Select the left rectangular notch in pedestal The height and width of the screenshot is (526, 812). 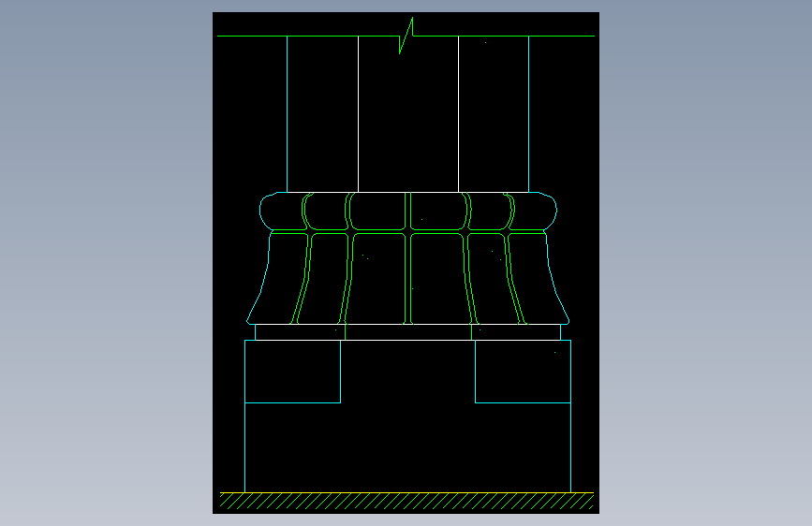point(292,372)
